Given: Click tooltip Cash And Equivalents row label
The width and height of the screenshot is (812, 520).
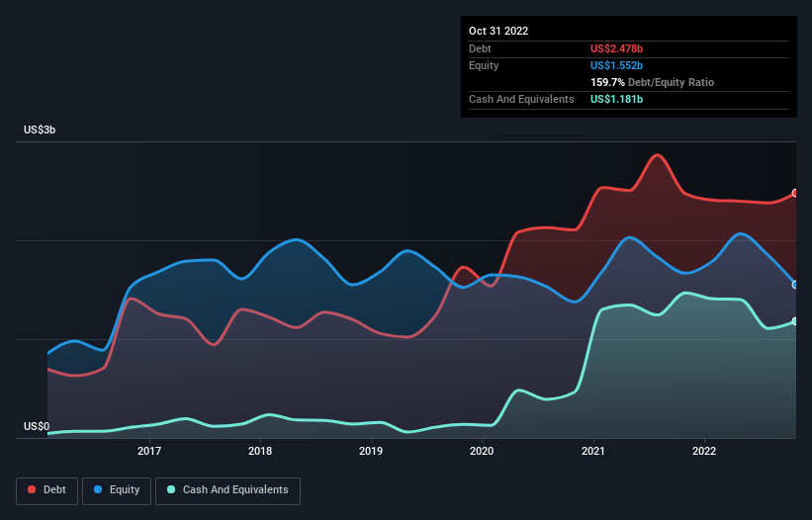Looking at the screenshot, I should [521, 99].
